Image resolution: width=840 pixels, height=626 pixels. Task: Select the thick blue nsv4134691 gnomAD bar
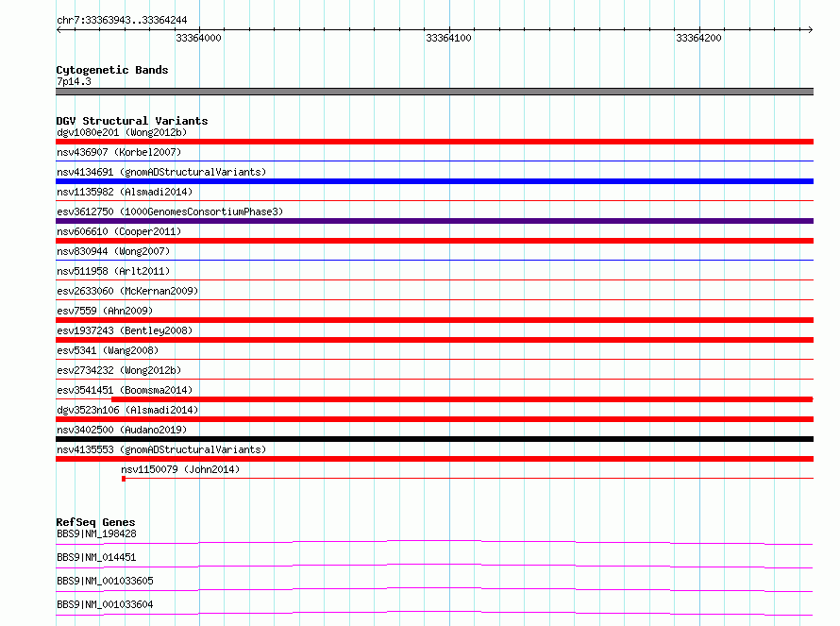click(434, 181)
